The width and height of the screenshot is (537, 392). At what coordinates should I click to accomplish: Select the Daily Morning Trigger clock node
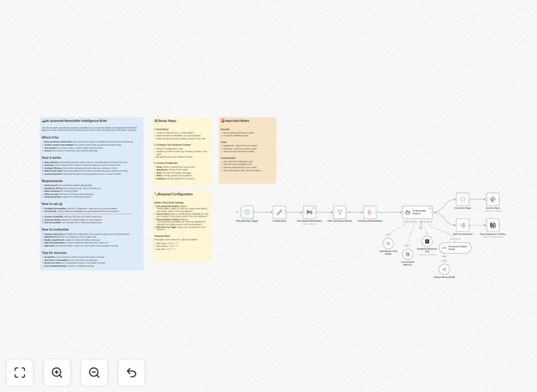(x=247, y=212)
